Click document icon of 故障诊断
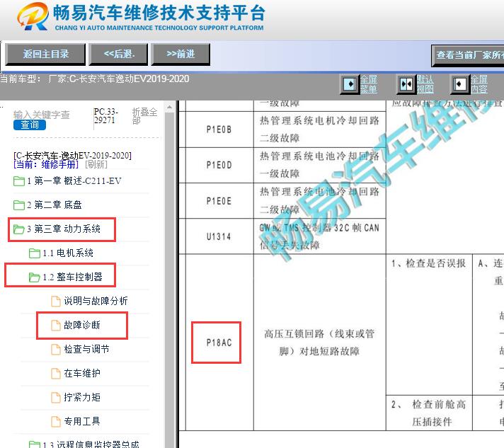The image size is (504, 448). click(56, 326)
